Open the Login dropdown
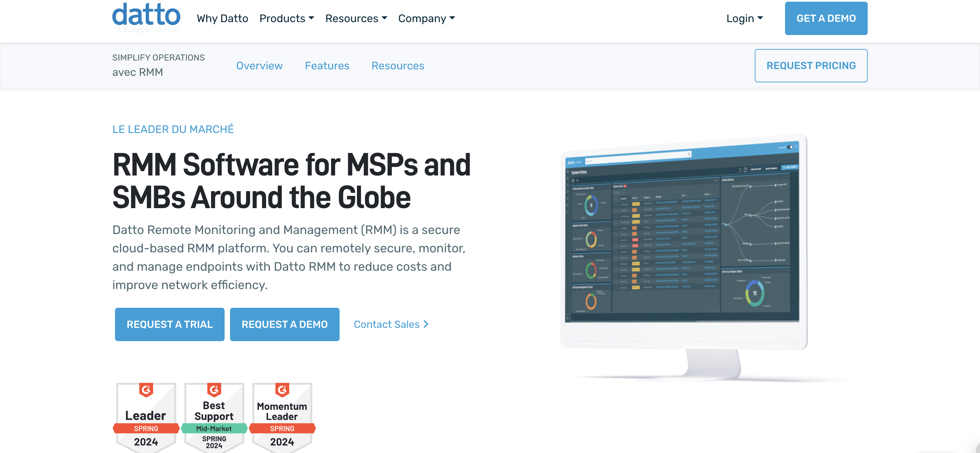The height and width of the screenshot is (453, 980). pos(745,18)
